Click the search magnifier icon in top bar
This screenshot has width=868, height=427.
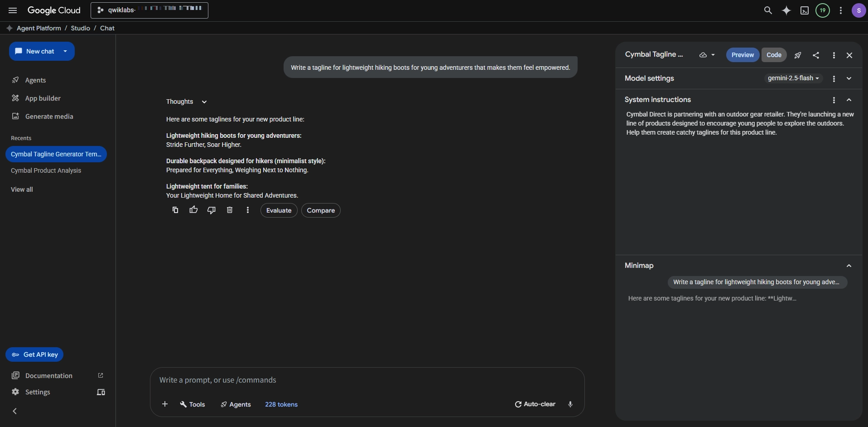(x=768, y=10)
